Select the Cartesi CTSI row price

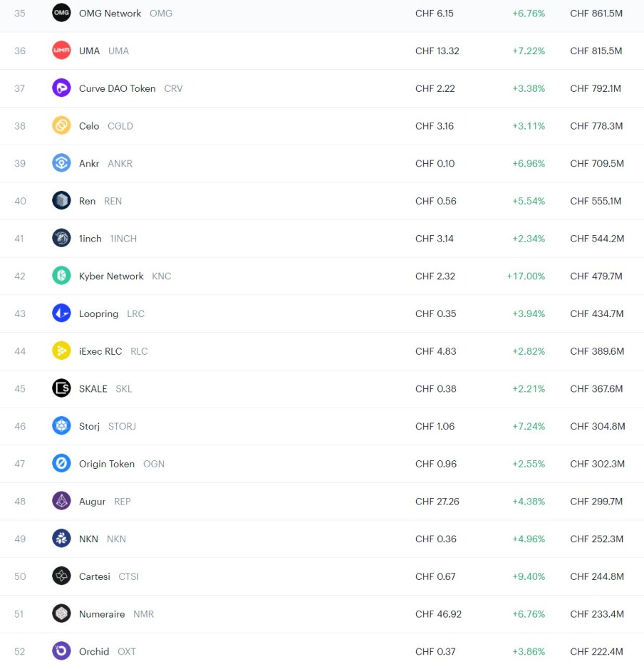[x=435, y=576]
